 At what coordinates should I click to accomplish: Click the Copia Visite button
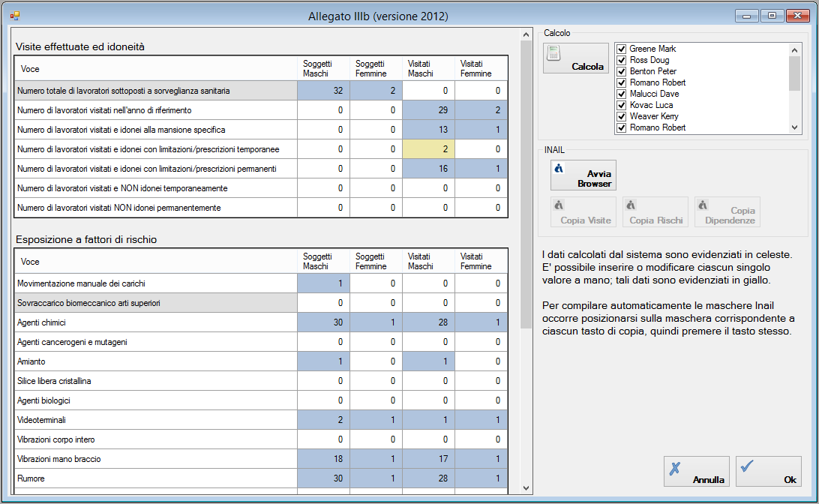583,212
